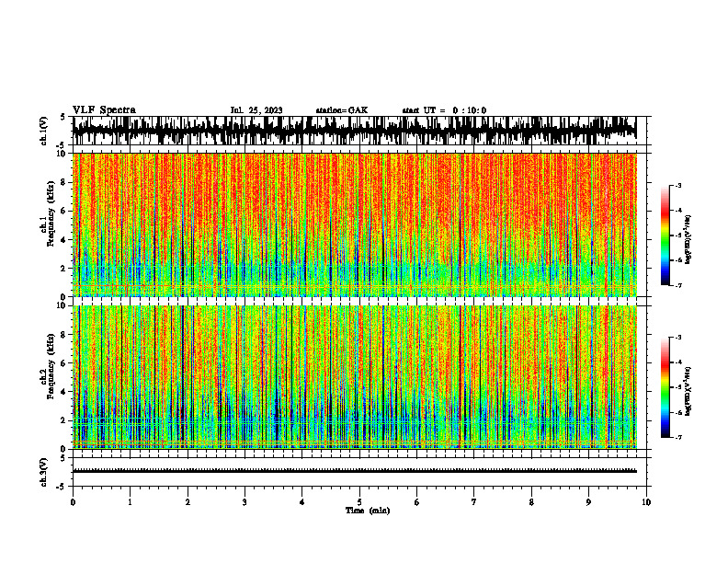
Task: Click the "2" tick on the time axis
Action: click(x=188, y=502)
